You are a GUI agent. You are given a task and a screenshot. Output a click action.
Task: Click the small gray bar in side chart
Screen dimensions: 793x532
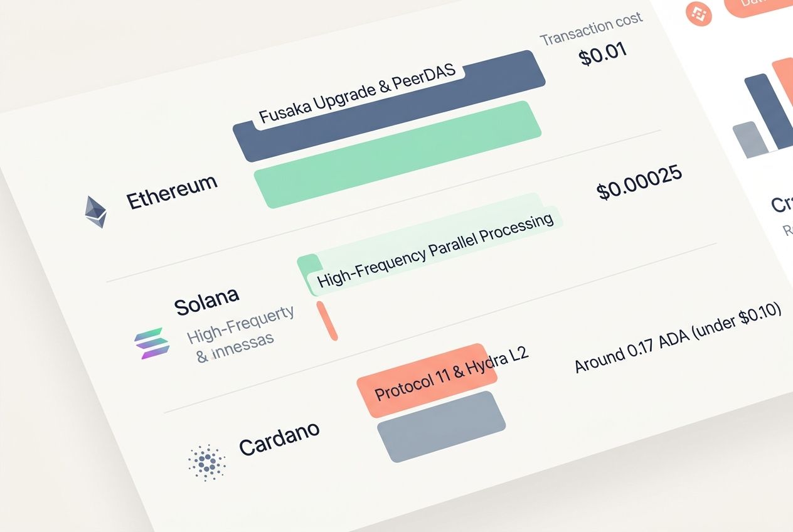pos(750,139)
